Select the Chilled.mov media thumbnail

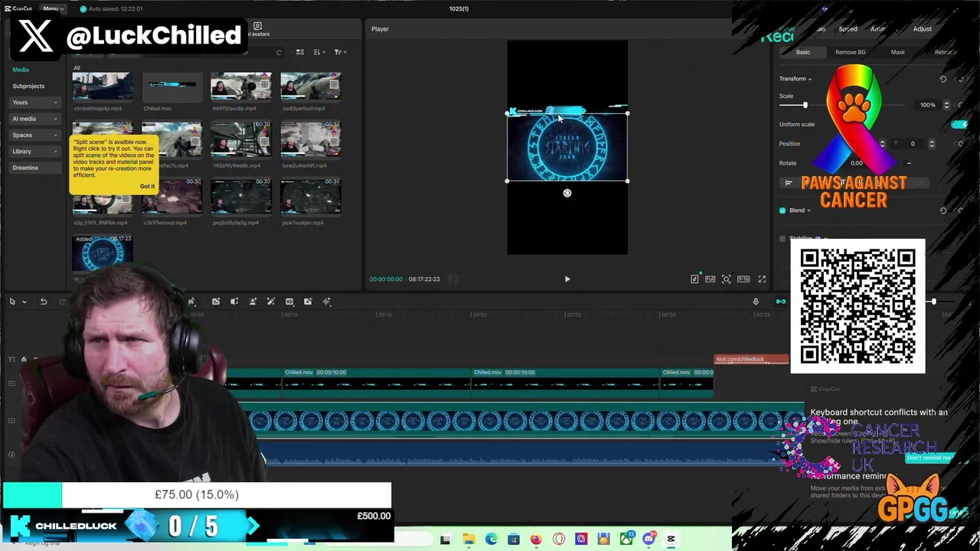(x=171, y=86)
